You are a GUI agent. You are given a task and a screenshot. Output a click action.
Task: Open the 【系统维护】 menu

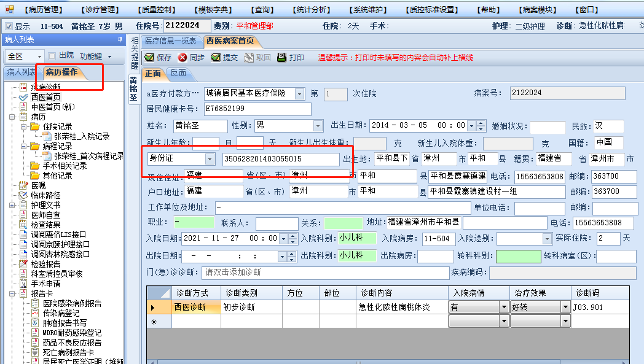(368, 9)
